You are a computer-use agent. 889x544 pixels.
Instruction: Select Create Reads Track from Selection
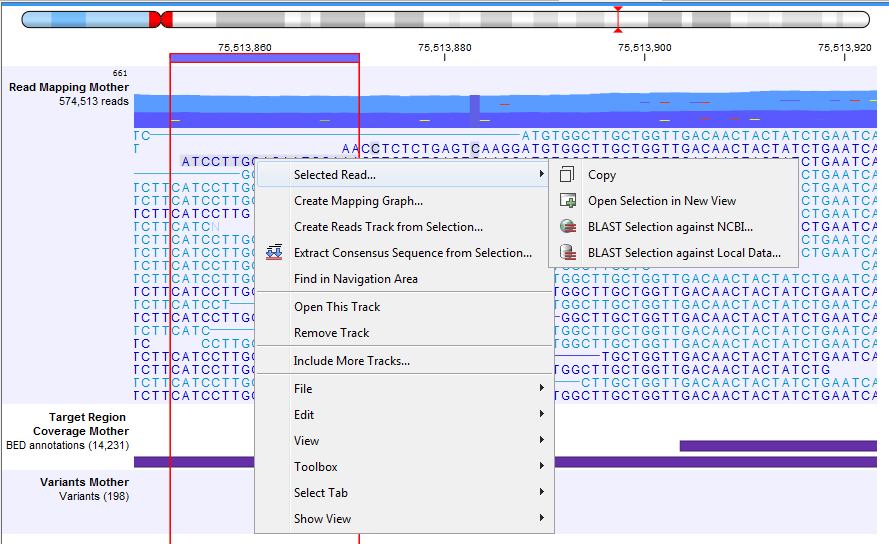[x=388, y=227]
